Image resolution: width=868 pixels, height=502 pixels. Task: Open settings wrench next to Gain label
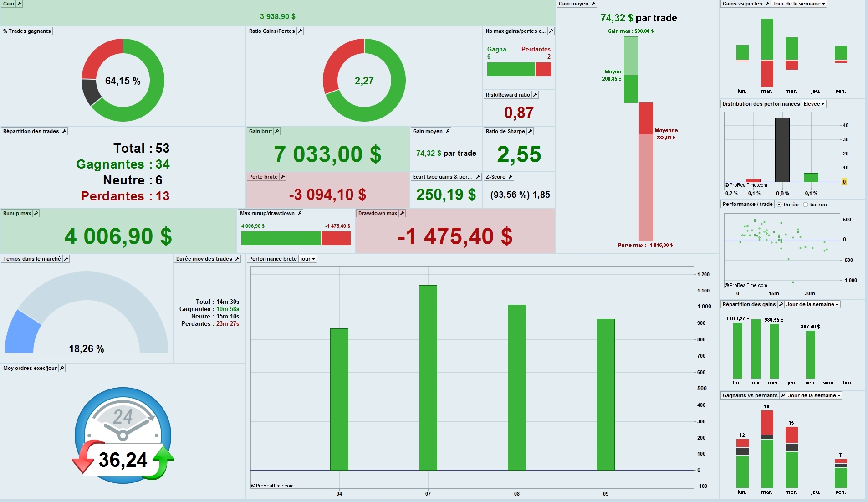(19, 4)
